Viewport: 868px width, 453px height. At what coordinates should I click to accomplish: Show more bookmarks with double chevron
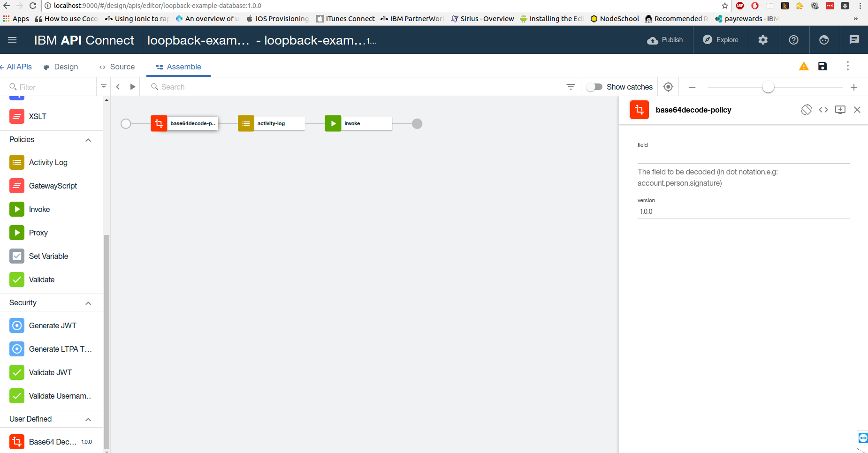(856, 19)
